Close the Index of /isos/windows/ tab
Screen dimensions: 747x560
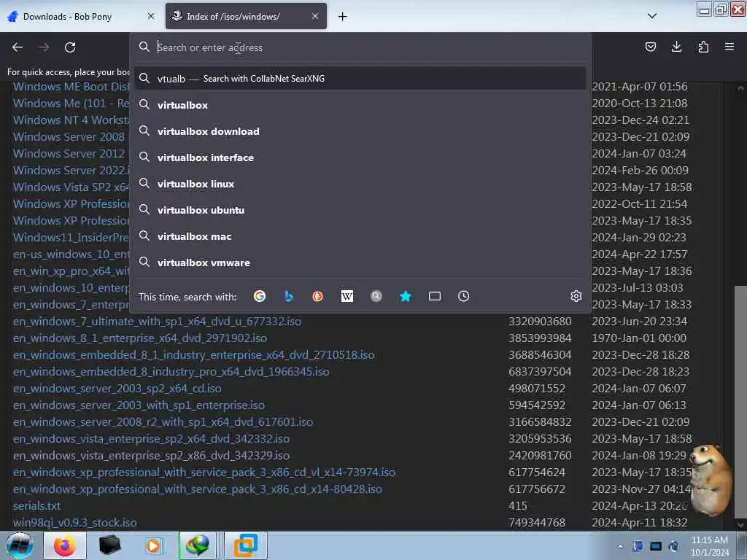315,16
